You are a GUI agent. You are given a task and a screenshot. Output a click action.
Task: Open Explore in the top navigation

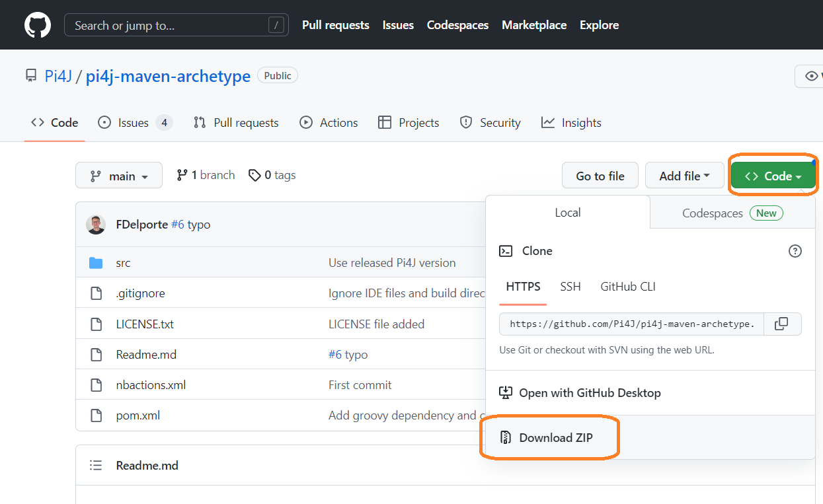pos(600,25)
